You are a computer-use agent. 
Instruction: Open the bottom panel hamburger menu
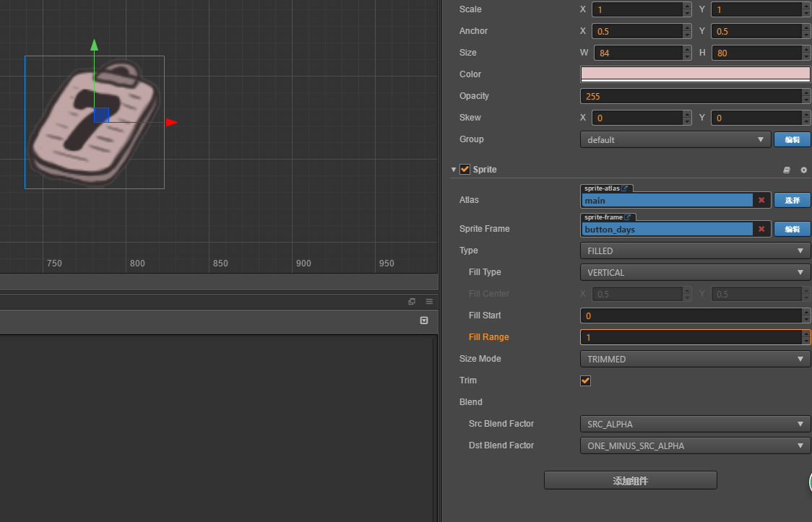[429, 301]
